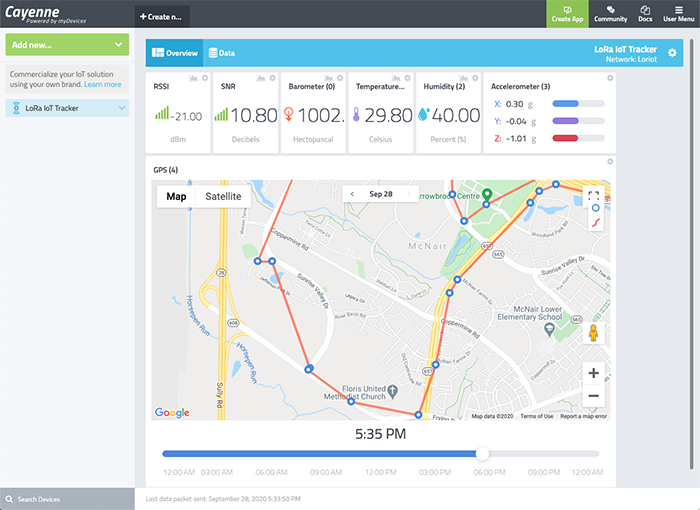The height and width of the screenshot is (510, 700).
Task: Click Accelerometer X value bar
Action: coord(578,104)
